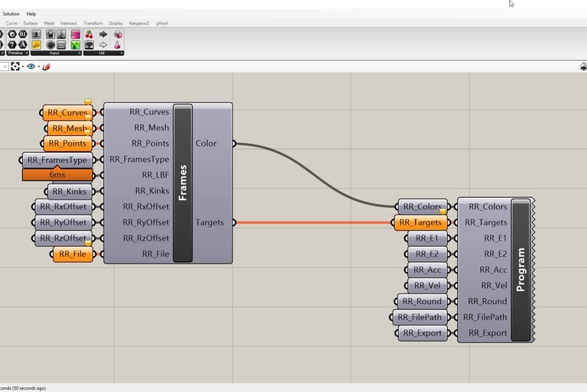Select the gray RR_Kinks parameter node
The height and width of the screenshot is (392, 587).
pos(70,191)
